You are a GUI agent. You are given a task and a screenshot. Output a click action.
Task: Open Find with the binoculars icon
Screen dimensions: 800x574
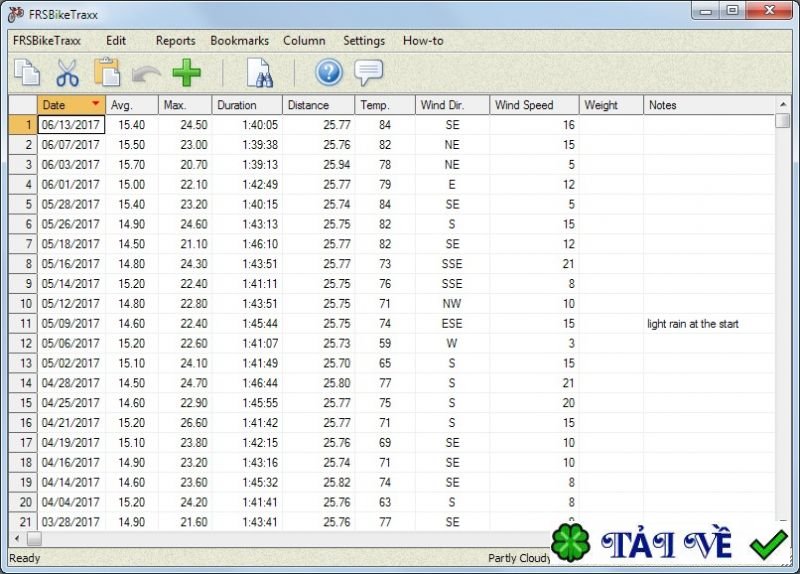click(260, 73)
